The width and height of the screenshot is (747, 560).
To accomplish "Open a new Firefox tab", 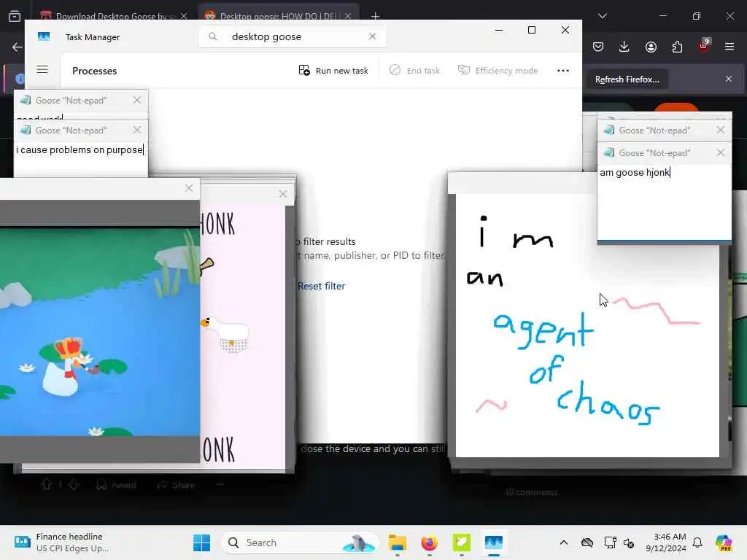I will 375,16.
